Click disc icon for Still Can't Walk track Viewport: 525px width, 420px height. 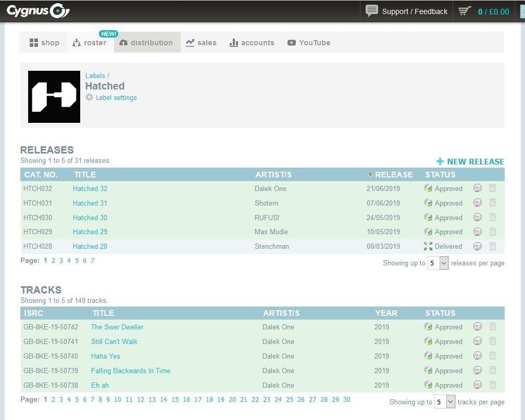[478, 341]
